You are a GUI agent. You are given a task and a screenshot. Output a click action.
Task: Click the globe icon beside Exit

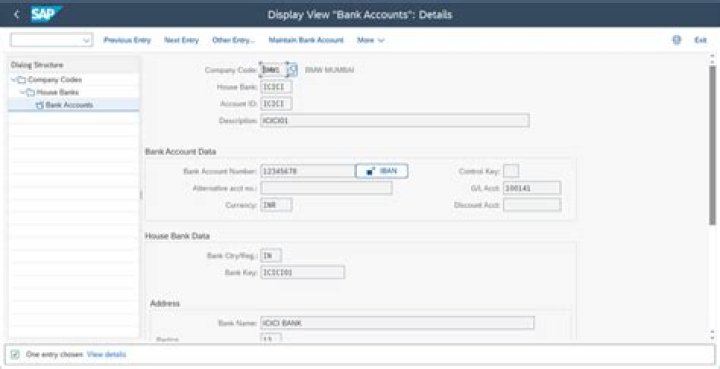pos(677,40)
